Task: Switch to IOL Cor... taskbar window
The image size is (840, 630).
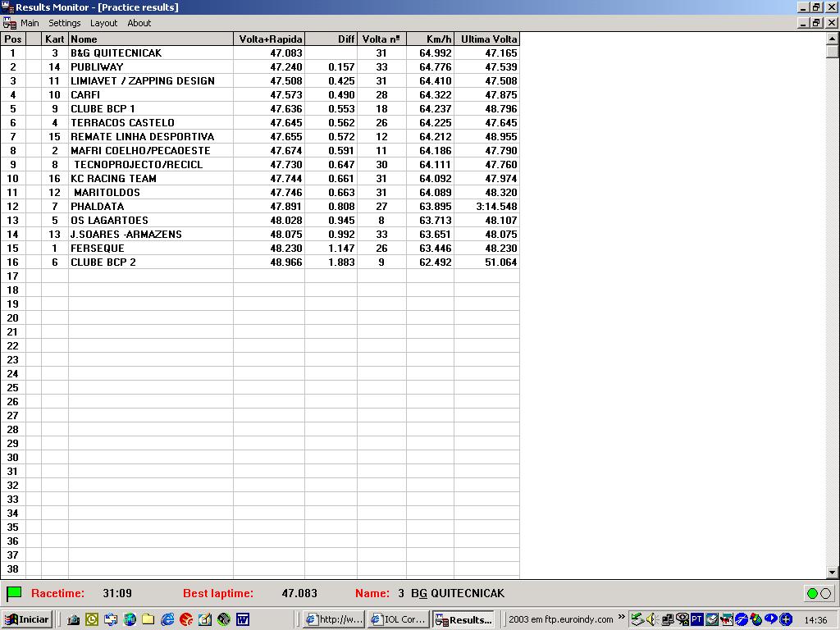Action: (398, 619)
